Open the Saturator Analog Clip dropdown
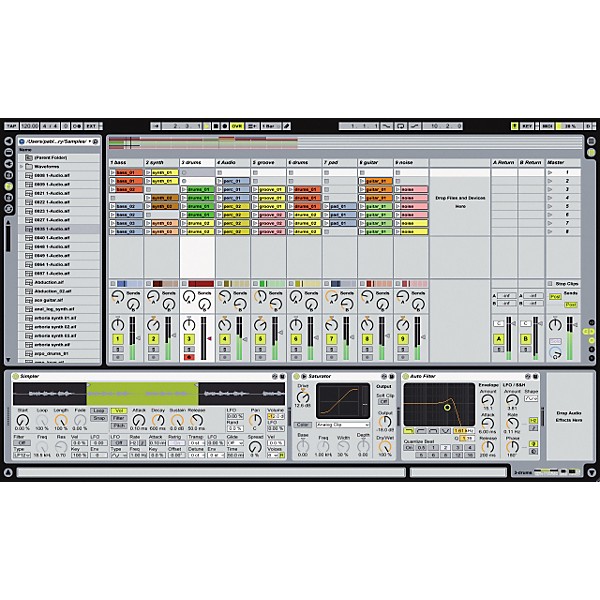 point(343,425)
